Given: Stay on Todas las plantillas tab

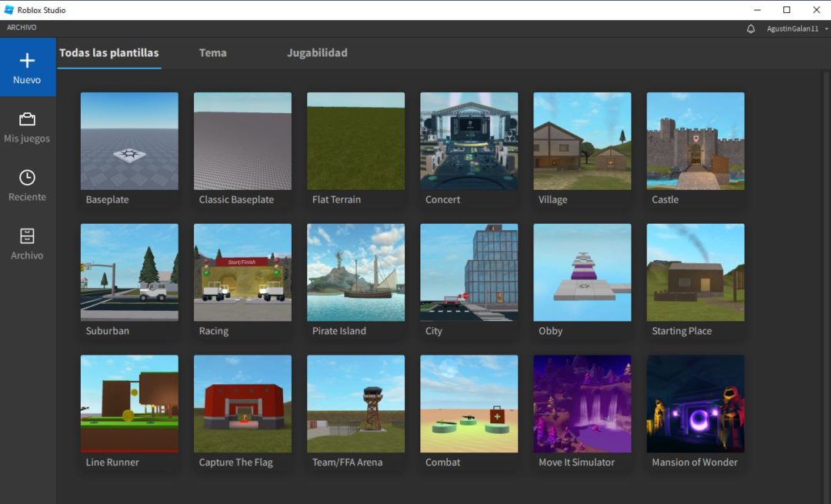Looking at the screenshot, I should click(108, 52).
